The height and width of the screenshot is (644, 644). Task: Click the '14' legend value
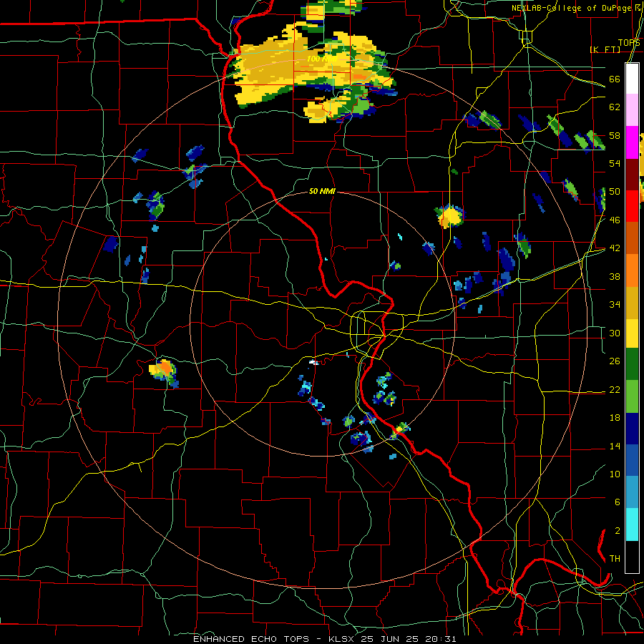[x=615, y=446]
